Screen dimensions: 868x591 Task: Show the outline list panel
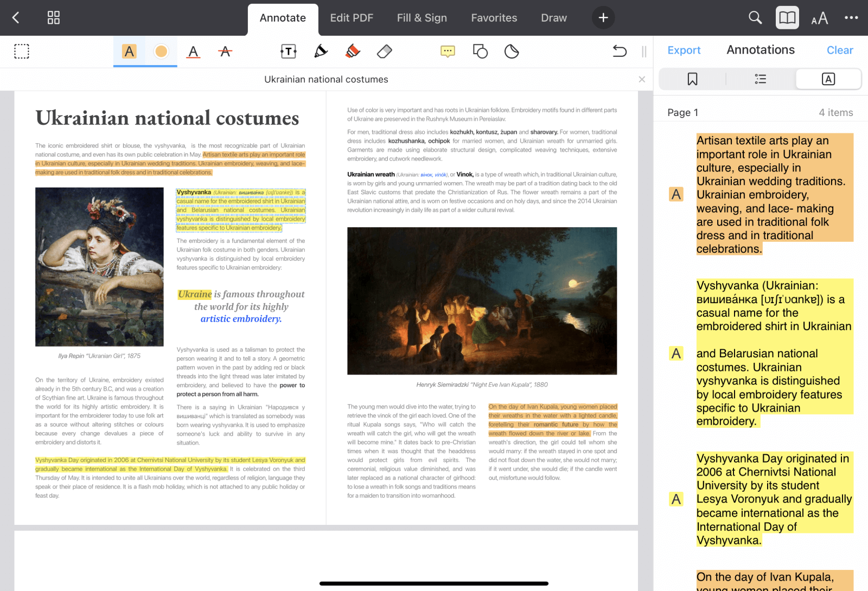point(761,79)
